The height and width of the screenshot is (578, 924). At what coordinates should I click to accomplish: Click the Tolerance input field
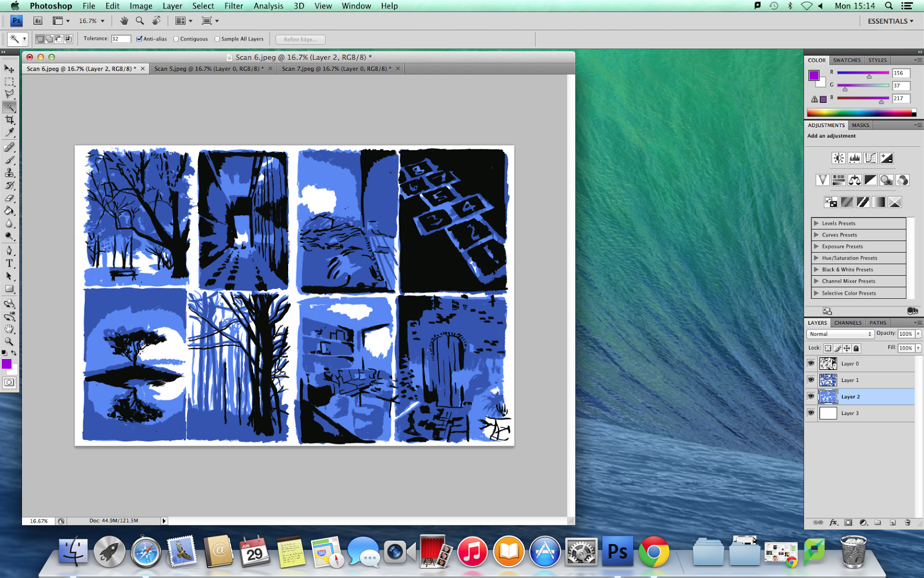pos(121,39)
